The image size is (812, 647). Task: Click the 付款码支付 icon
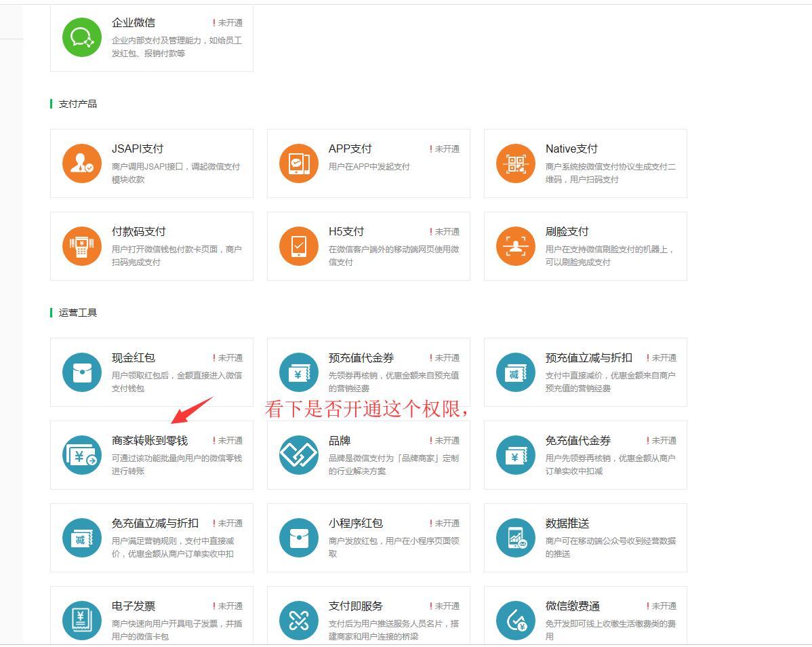coord(82,246)
